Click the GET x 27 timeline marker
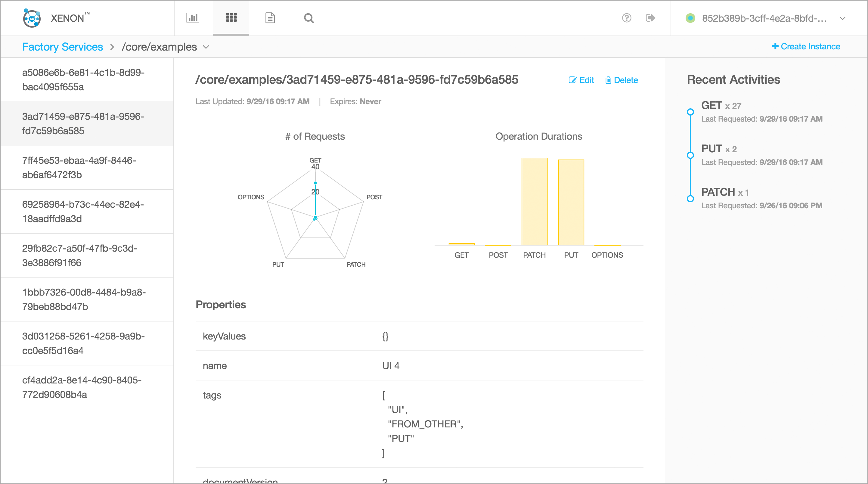868x484 pixels. click(690, 112)
